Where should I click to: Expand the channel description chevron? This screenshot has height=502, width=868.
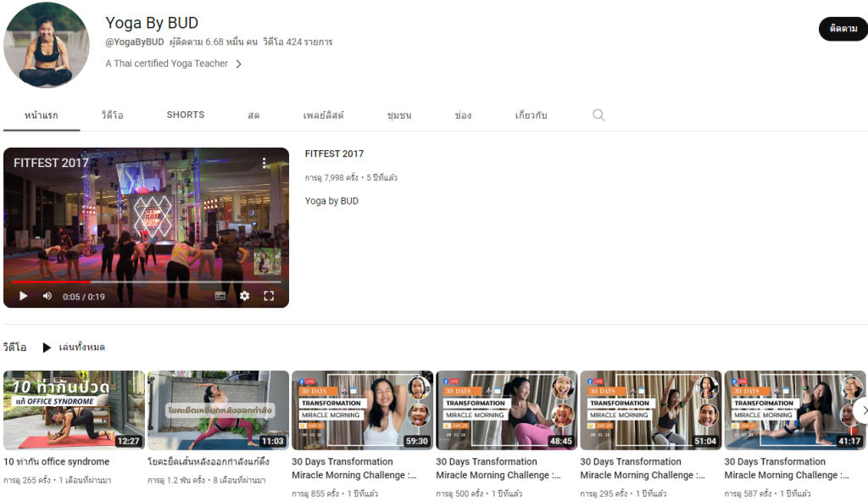[x=238, y=64]
